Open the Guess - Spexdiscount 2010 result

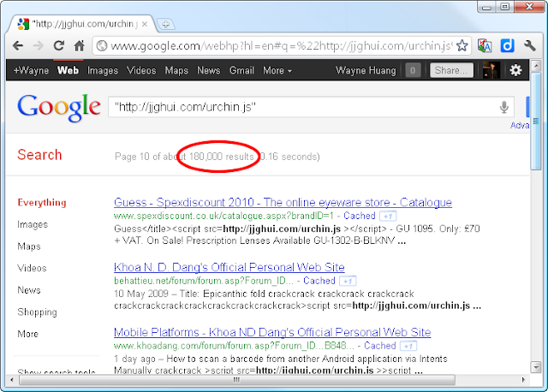click(283, 203)
